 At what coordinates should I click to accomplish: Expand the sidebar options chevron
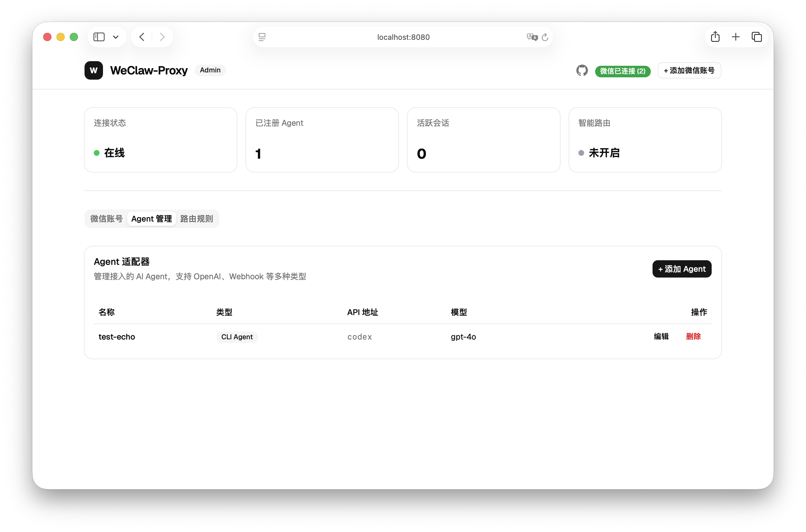pyautogui.click(x=116, y=37)
